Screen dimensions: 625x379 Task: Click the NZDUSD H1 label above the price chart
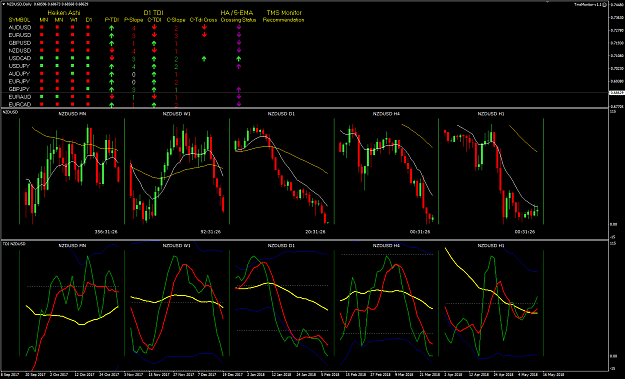pos(491,114)
